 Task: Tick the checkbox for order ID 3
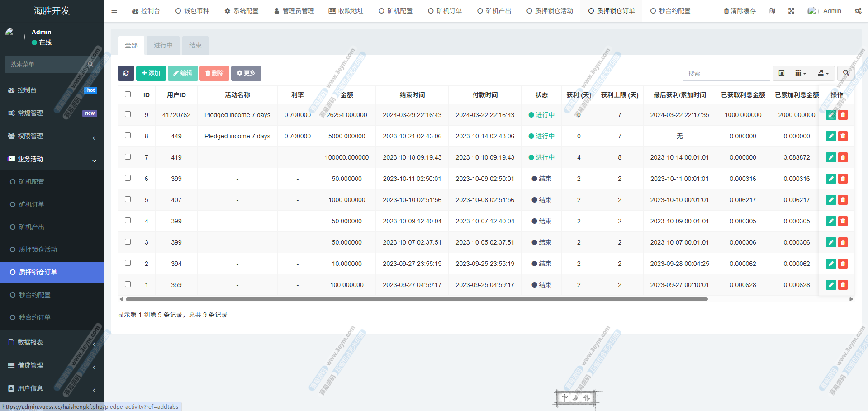(128, 242)
